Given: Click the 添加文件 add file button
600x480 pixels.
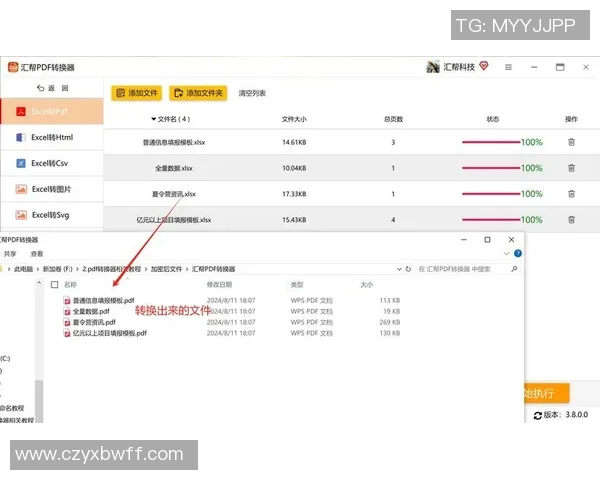Looking at the screenshot, I should pos(137,93).
